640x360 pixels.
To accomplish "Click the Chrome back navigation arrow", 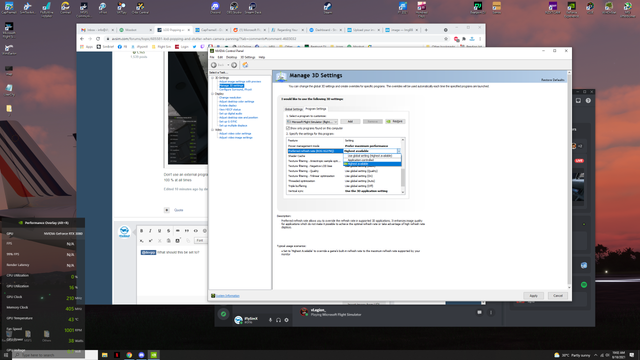I will [82, 39].
